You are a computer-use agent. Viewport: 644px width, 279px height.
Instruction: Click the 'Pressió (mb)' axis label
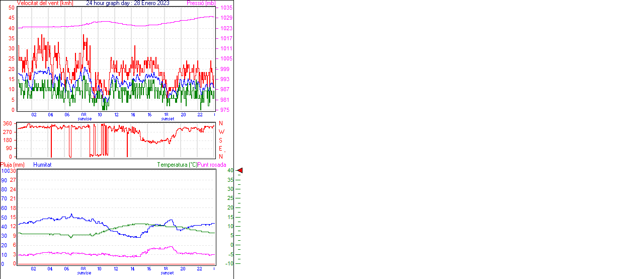(201, 3)
